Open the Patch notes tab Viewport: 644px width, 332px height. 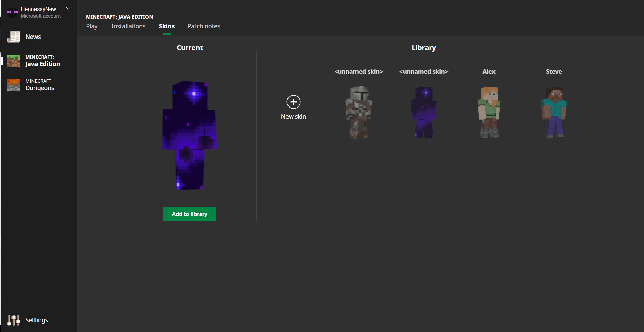pyautogui.click(x=204, y=26)
